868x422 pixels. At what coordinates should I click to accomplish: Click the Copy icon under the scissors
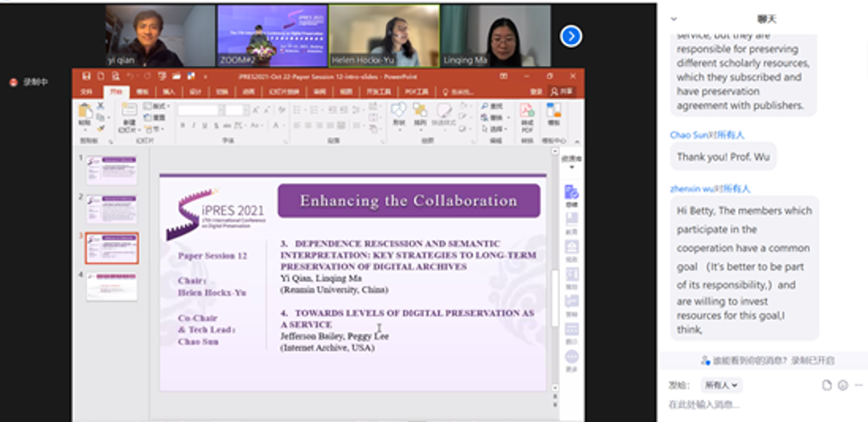tap(99, 118)
